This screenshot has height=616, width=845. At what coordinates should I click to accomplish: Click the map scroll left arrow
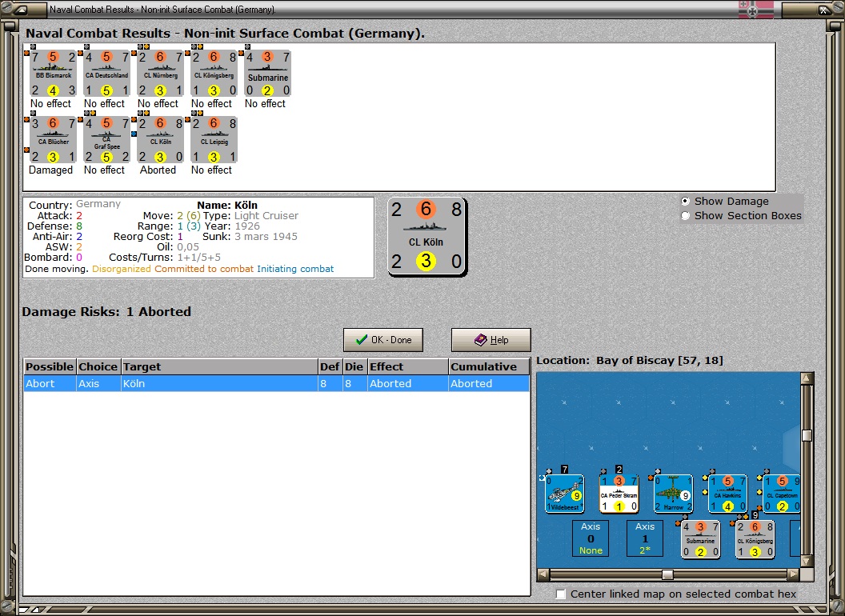tap(543, 574)
